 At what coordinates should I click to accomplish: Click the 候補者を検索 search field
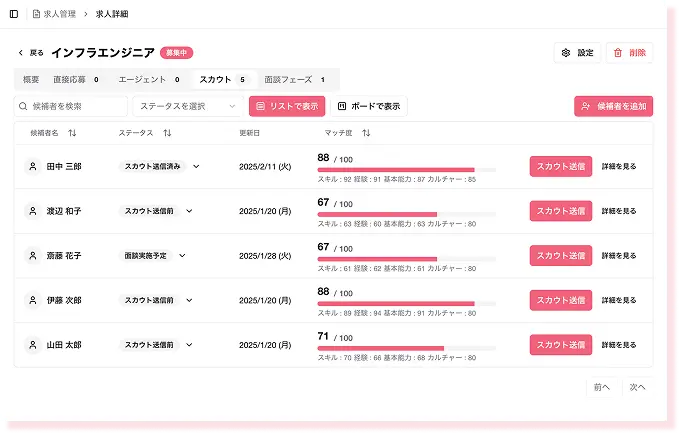pos(71,106)
